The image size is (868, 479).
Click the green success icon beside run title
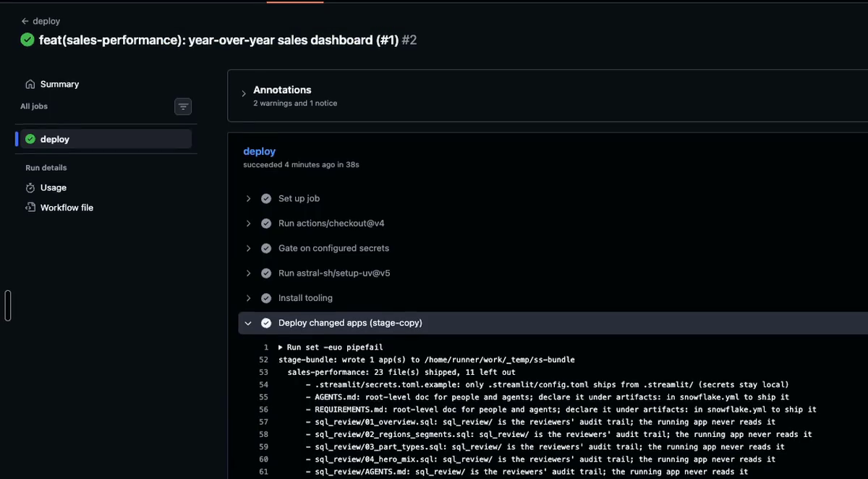(x=27, y=40)
